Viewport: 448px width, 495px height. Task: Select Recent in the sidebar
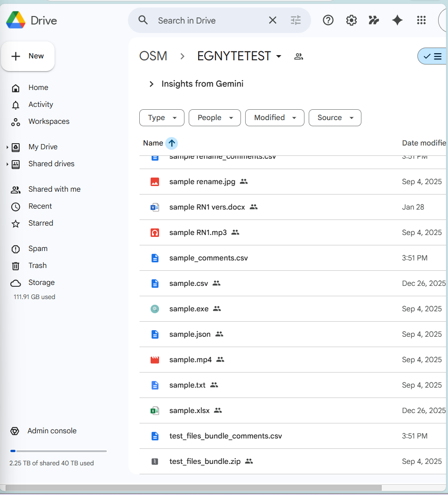41,206
